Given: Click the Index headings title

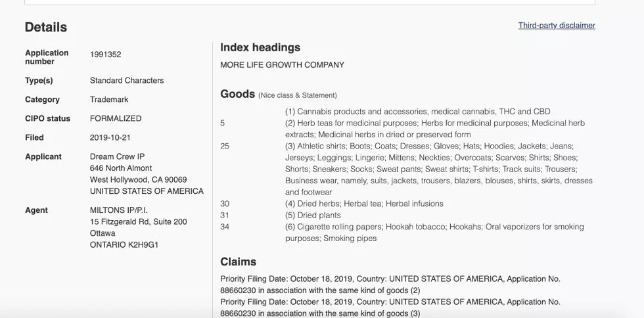Looking at the screenshot, I should click(260, 47).
